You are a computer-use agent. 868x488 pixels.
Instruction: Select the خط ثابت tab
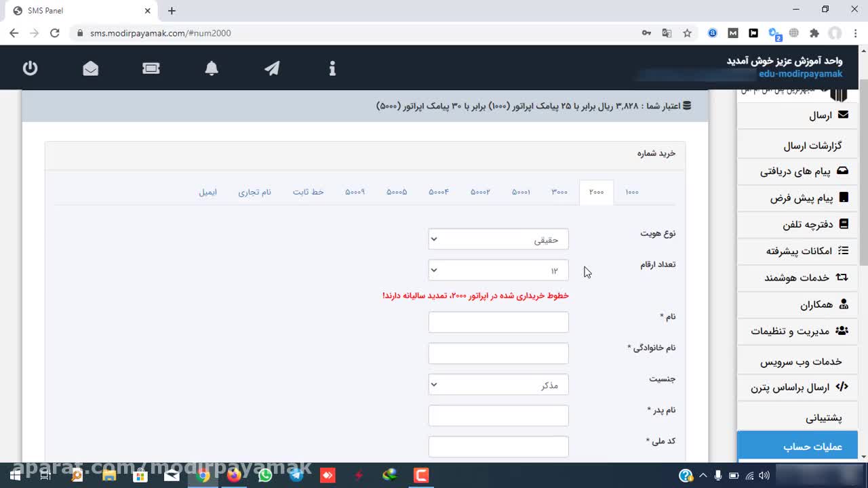click(x=308, y=192)
